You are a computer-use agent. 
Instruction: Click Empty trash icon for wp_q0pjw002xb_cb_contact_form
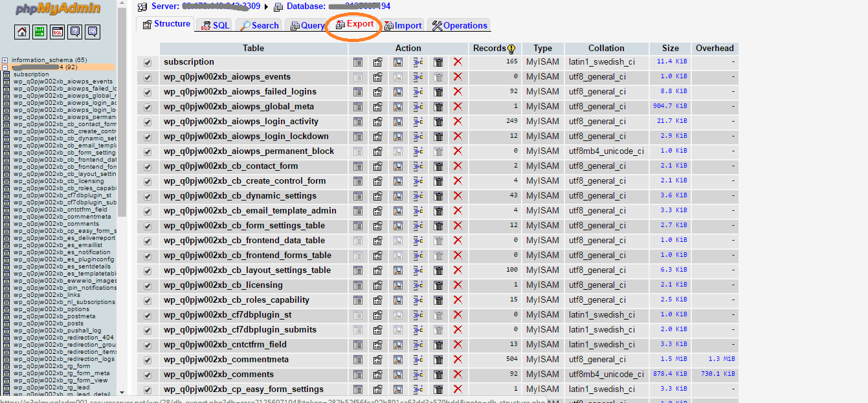438,166
